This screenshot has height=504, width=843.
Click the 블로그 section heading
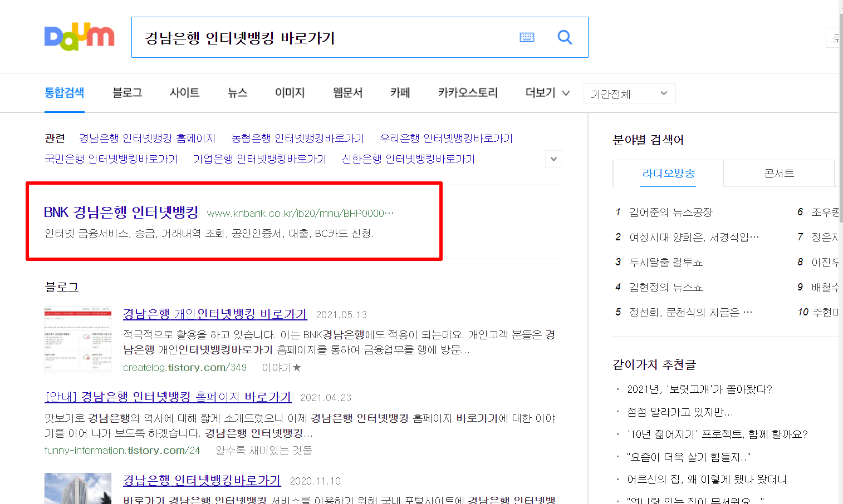tap(62, 288)
